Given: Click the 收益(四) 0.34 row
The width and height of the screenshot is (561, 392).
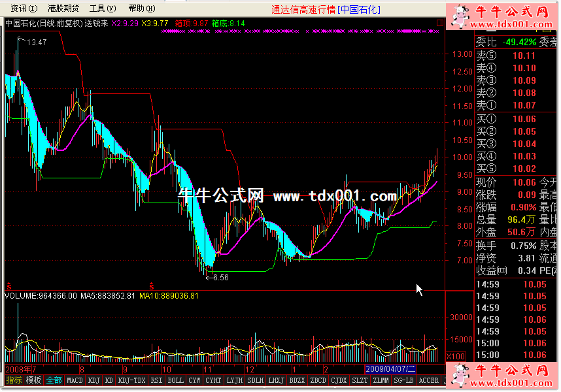Looking at the screenshot, I should [x=506, y=271].
